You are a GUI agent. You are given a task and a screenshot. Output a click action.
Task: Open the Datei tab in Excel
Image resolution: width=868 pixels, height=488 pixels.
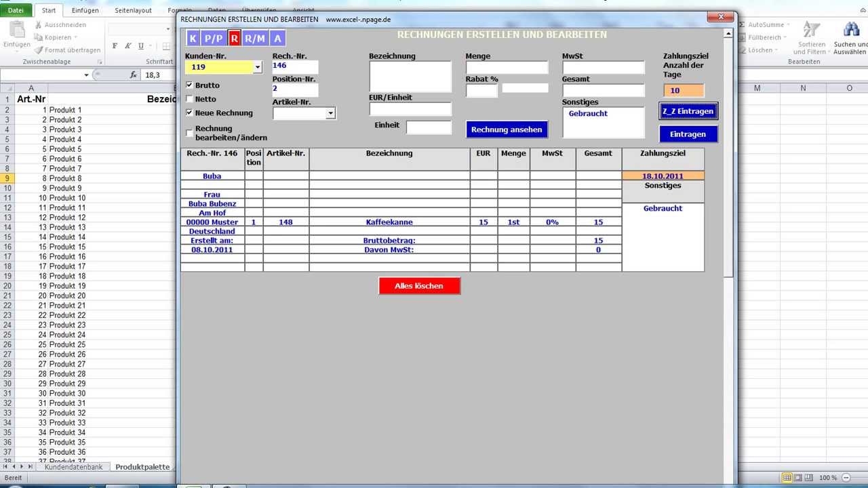pyautogui.click(x=16, y=10)
